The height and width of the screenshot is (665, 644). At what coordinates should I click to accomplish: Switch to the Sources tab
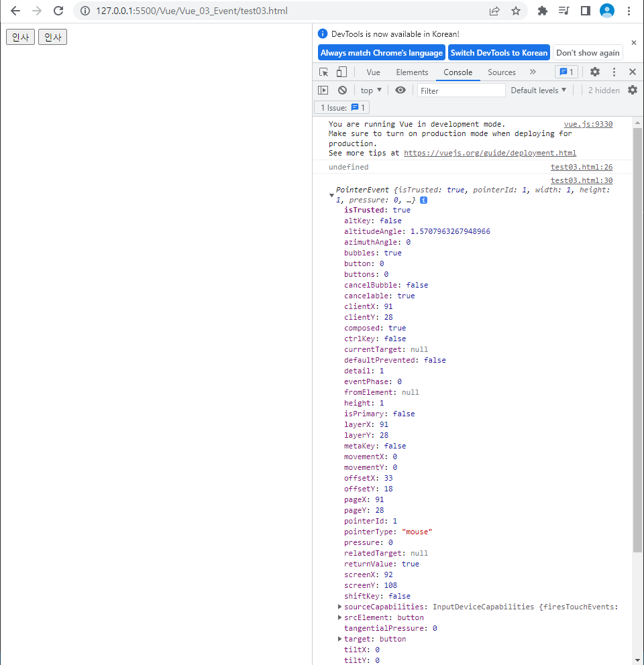(501, 72)
